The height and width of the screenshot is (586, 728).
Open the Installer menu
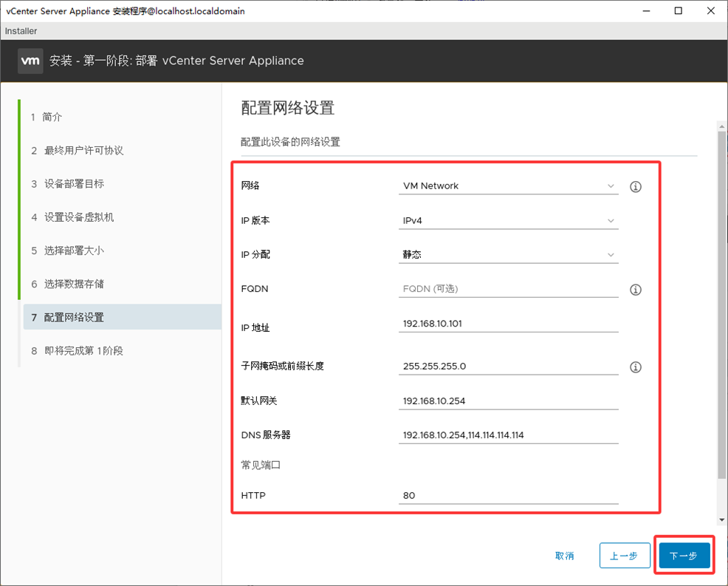click(21, 31)
